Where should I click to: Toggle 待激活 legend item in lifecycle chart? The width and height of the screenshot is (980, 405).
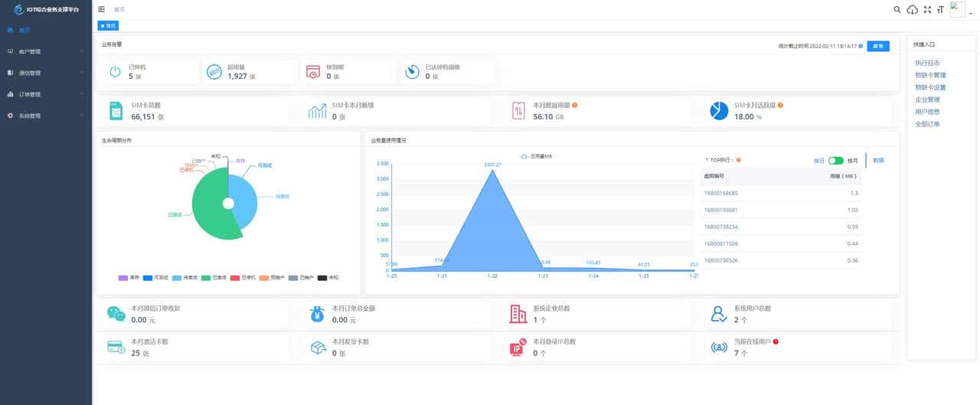pyautogui.click(x=185, y=277)
